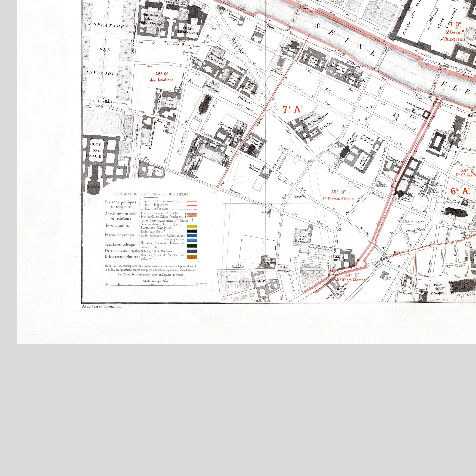Click the 'Nota' paragraph below the legend

[x=151, y=270]
